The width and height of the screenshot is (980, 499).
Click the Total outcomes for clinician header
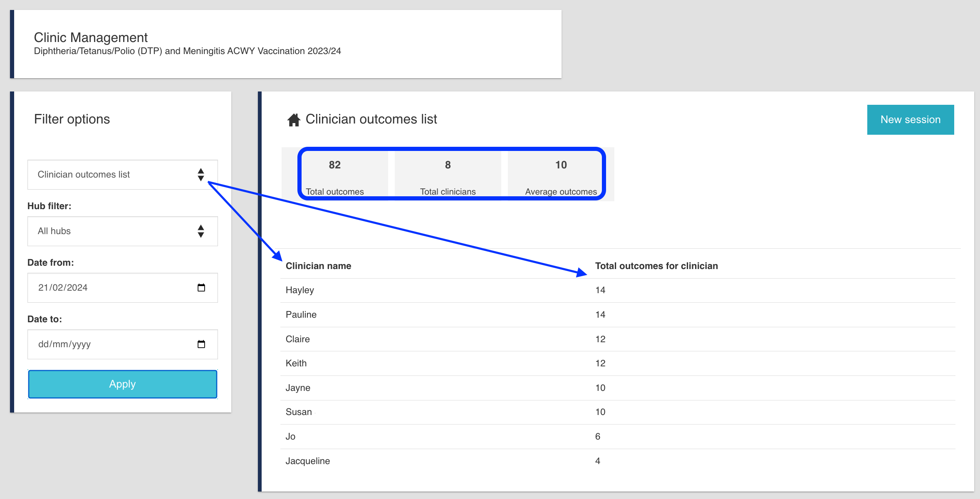(656, 266)
